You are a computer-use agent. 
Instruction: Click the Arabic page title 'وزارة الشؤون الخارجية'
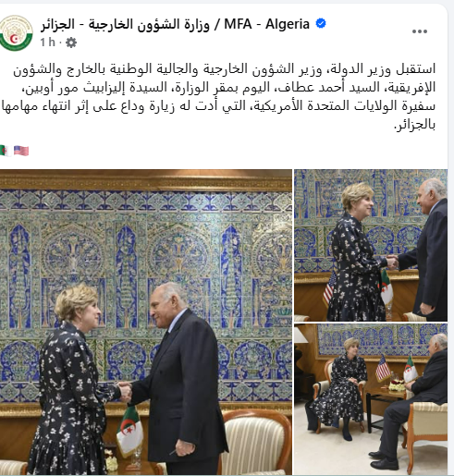coord(149,24)
